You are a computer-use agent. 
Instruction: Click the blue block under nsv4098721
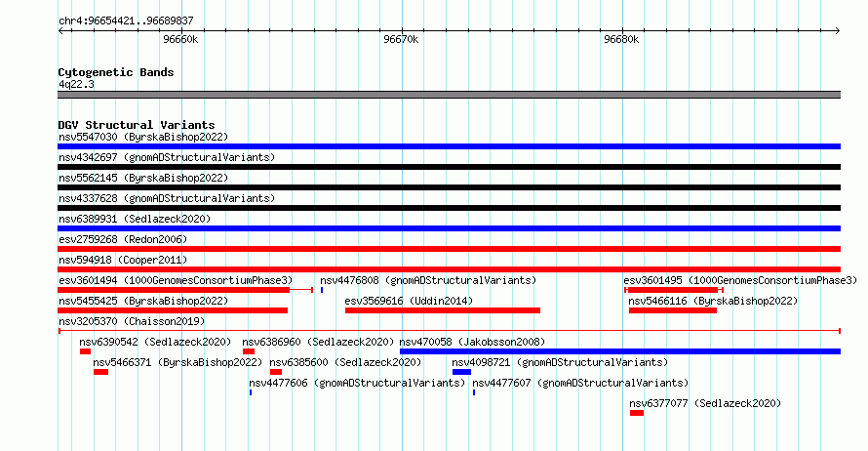pos(461,372)
